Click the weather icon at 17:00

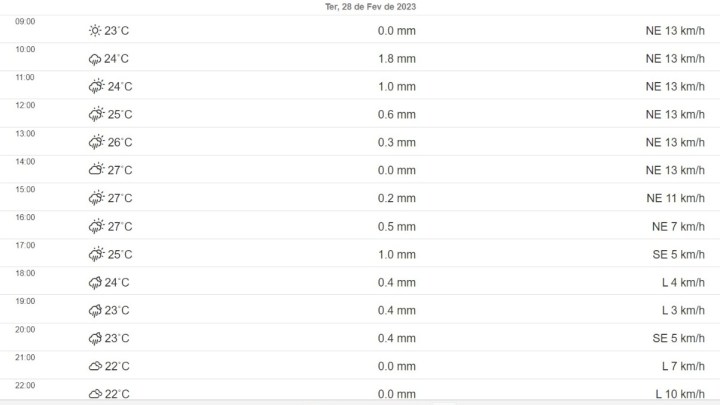(x=96, y=254)
